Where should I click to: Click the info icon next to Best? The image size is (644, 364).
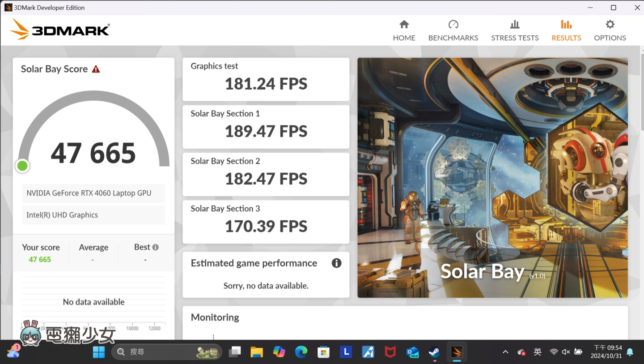(156, 247)
